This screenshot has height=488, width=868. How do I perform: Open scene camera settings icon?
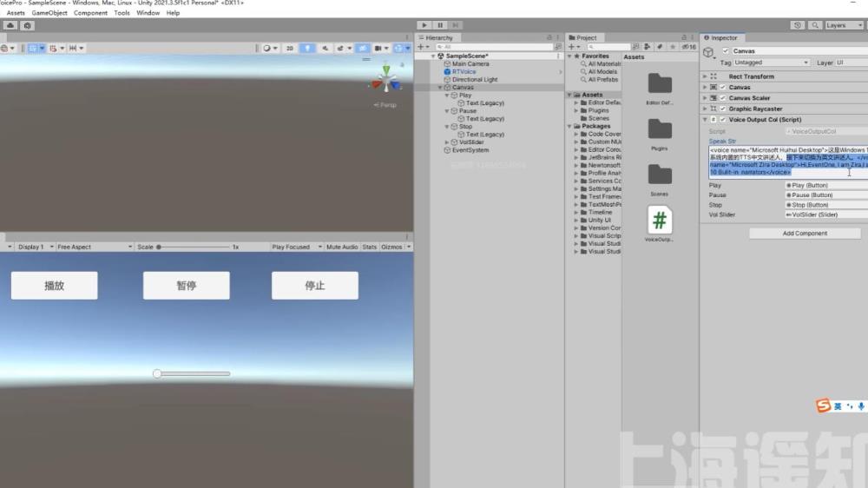pyautogui.click(x=380, y=48)
